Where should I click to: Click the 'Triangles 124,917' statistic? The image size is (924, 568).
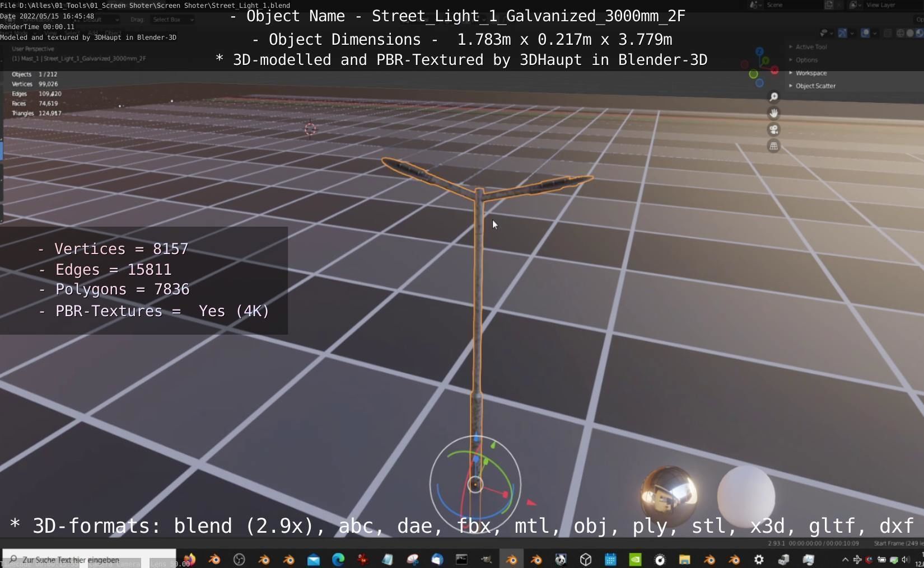[x=36, y=113]
